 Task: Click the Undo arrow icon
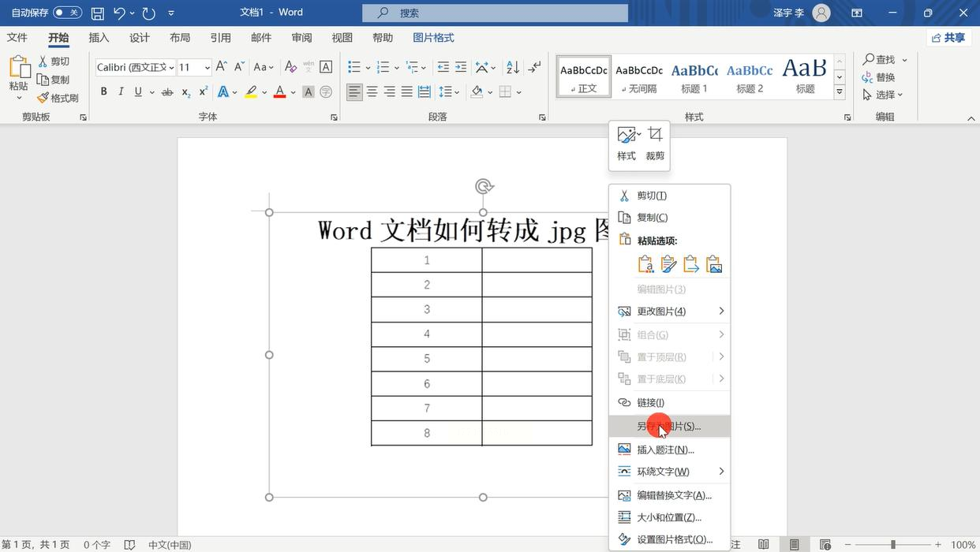pyautogui.click(x=119, y=13)
